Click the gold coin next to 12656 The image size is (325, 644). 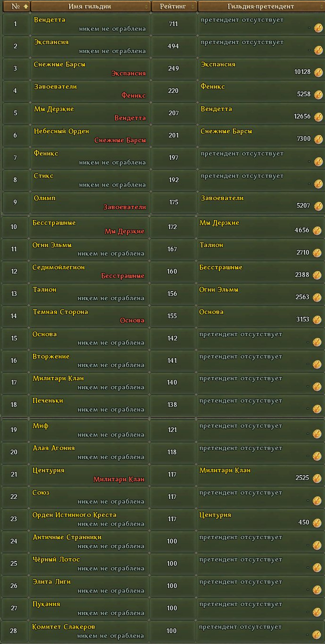pos(318,117)
